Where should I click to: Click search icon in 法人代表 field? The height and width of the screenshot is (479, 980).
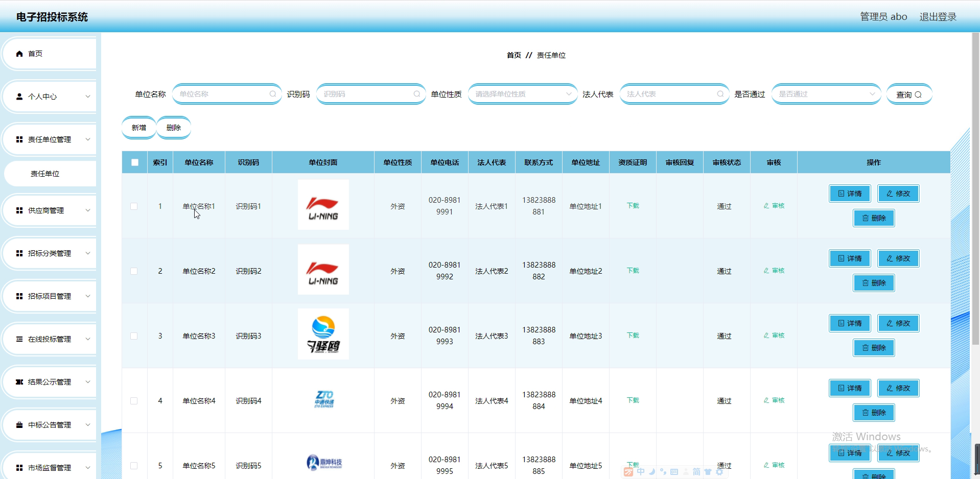720,94
